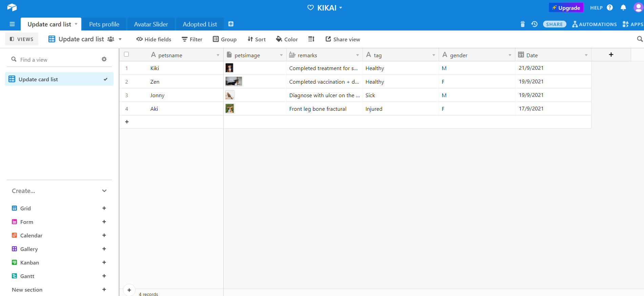Open Zen's pet image thumbnail
Viewport: 644px width, 296px height.
coord(234,81)
